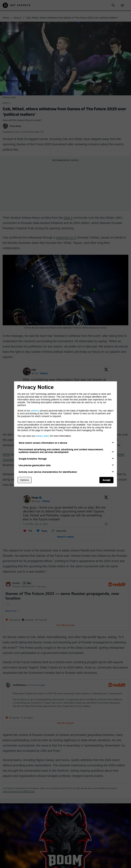Like Gorgc's tweet with heart icon
The height and width of the screenshot is (868, 131).
pos(25,531)
